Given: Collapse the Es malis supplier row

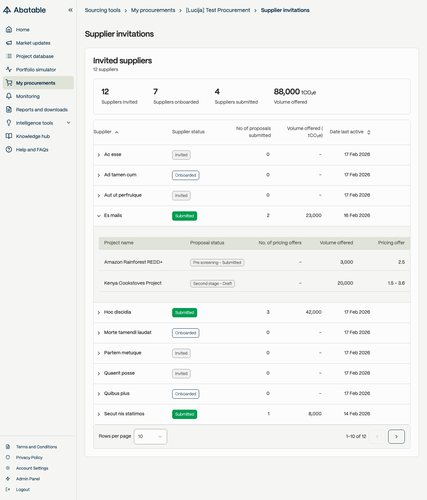Looking at the screenshot, I should (99, 216).
